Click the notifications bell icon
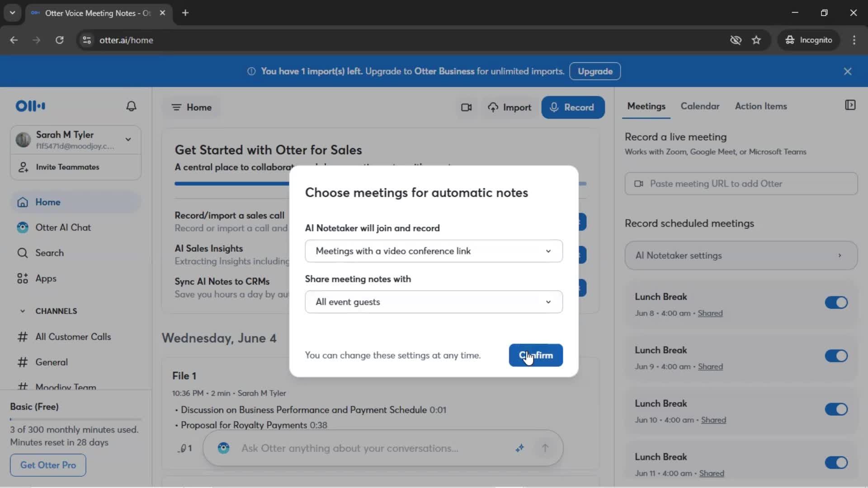 [131, 106]
